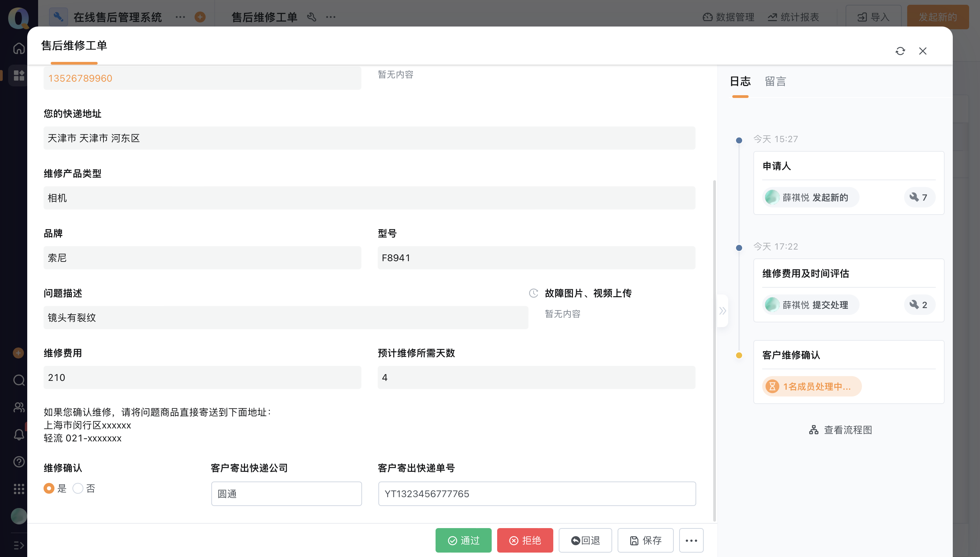Open search from the sidebar

[x=19, y=380]
